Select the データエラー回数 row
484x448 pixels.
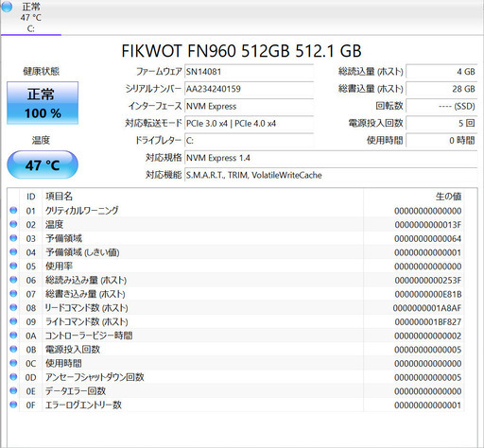(234, 390)
